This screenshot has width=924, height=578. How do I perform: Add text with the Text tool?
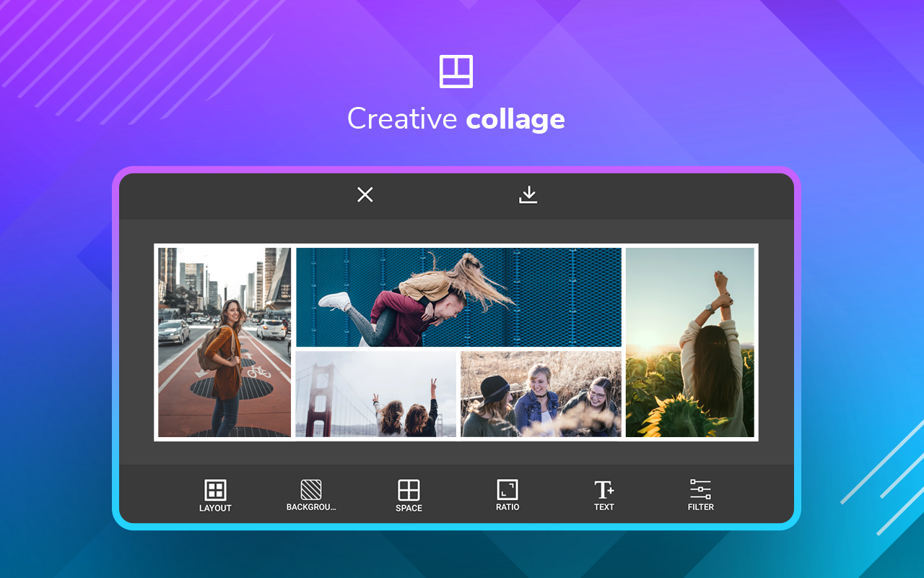click(x=604, y=496)
